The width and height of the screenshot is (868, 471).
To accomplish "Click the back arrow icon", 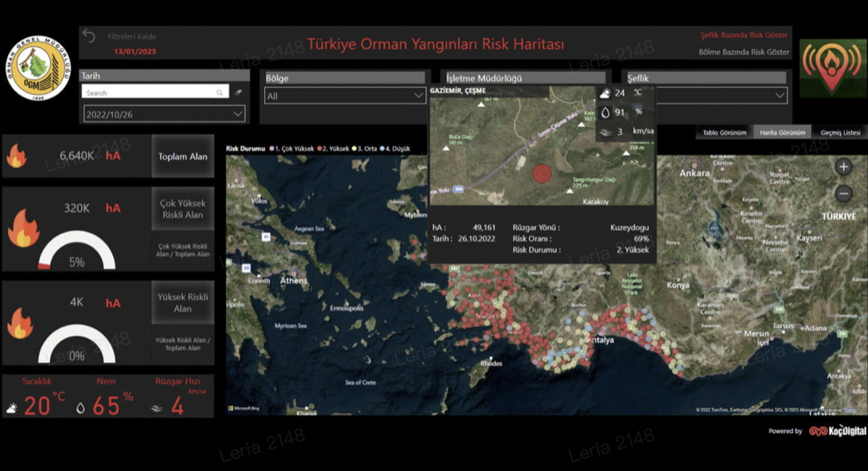I will click(89, 36).
